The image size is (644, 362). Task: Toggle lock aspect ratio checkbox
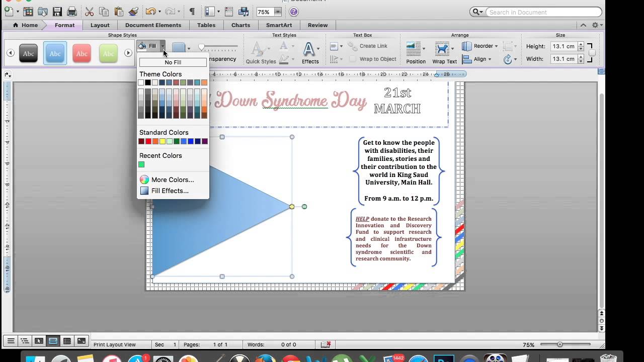coord(592,53)
